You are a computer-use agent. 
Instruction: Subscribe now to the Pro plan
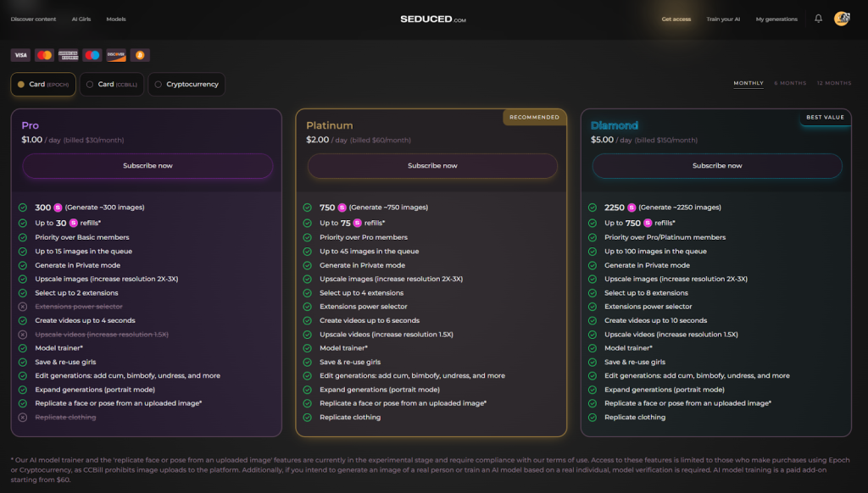coord(147,165)
